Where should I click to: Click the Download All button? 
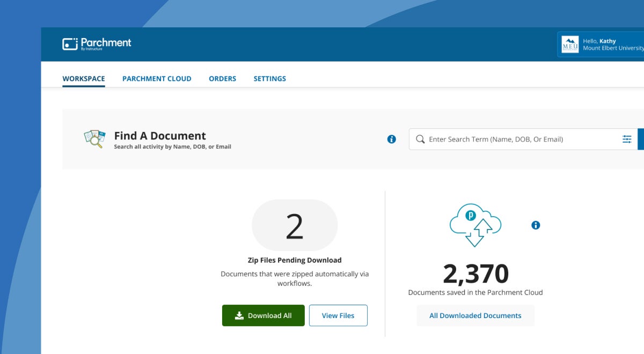click(263, 315)
